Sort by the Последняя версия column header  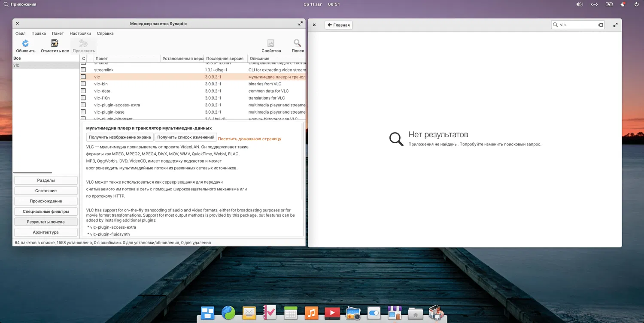pyautogui.click(x=225, y=58)
